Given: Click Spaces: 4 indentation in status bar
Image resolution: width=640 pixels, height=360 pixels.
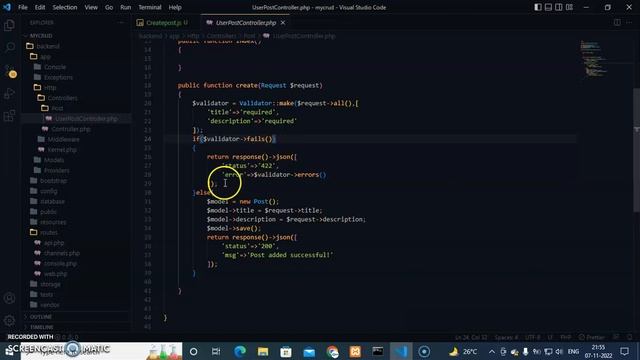Looking at the screenshot, I should (x=506, y=337).
